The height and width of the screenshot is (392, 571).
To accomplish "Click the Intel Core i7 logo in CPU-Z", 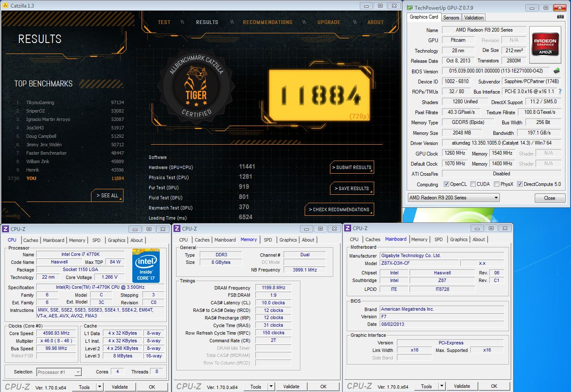I will [x=146, y=266].
